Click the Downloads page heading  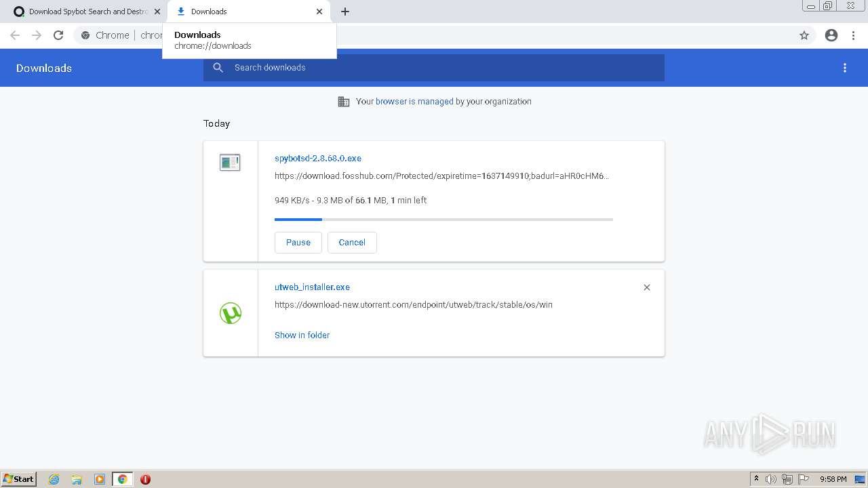click(44, 68)
